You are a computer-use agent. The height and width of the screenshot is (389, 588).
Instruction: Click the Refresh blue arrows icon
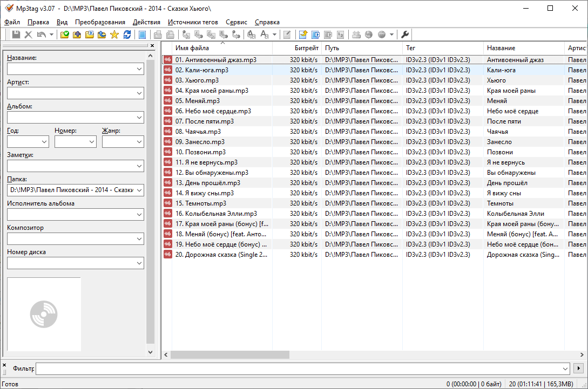[x=127, y=35]
